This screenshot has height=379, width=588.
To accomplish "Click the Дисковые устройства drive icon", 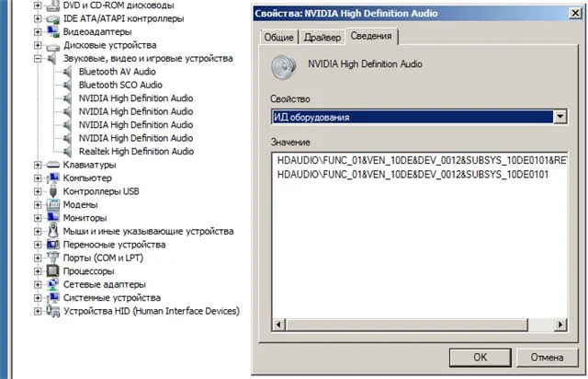I will click(x=53, y=46).
